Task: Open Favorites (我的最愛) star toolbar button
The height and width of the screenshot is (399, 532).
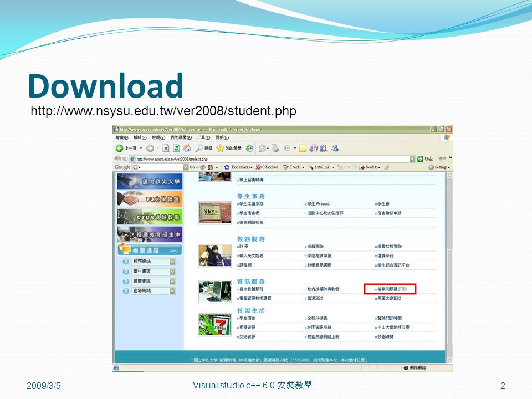Action: pyautogui.click(x=229, y=149)
